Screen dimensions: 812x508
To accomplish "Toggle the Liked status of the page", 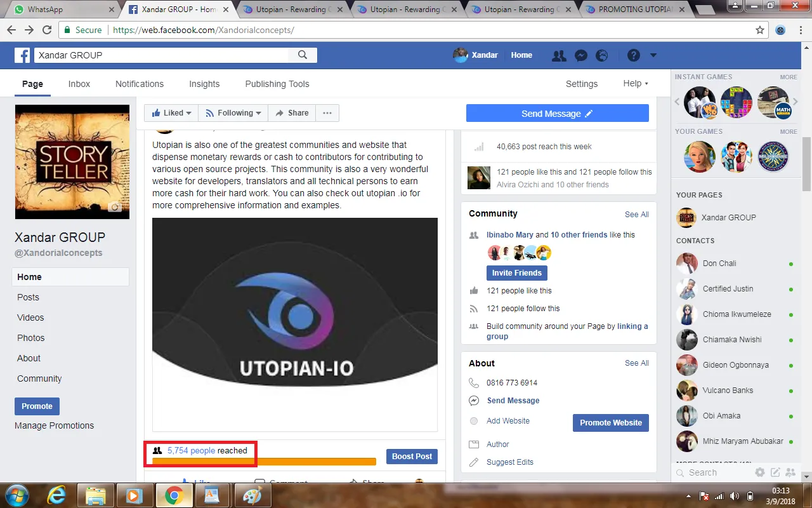I will coord(170,112).
